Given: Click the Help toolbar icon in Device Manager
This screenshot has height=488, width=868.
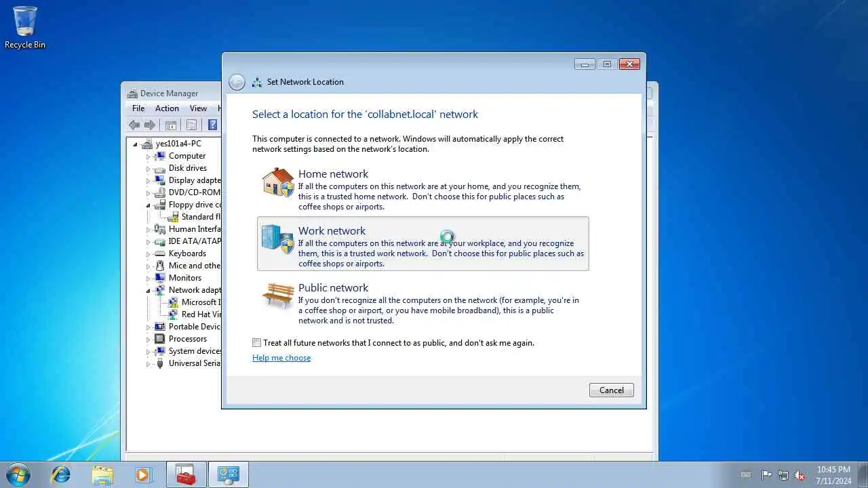Looking at the screenshot, I should 212,125.
